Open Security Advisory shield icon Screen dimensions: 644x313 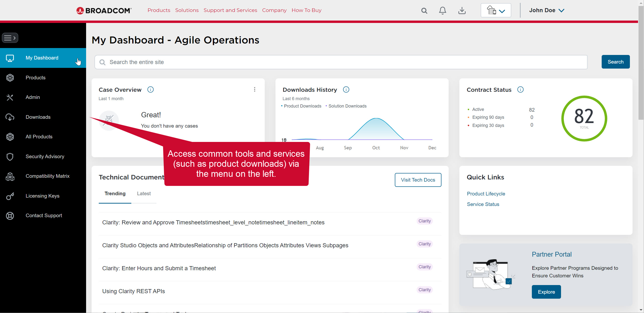point(10,157)
